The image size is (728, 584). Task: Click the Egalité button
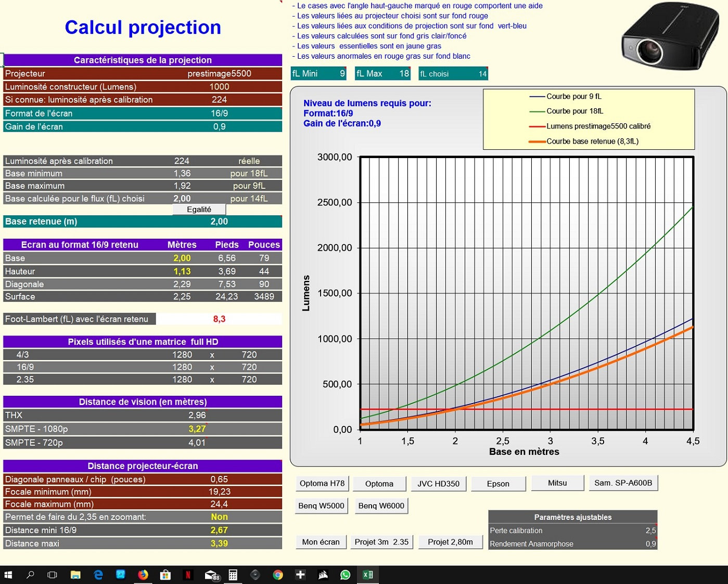(199, 209)
